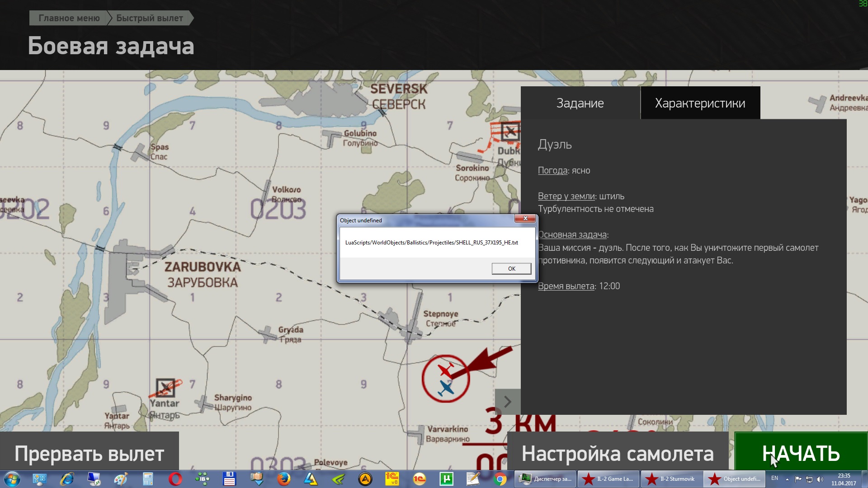Click the Погода label in the briefing
Screen dimensions: 868x488
point(552,170)
